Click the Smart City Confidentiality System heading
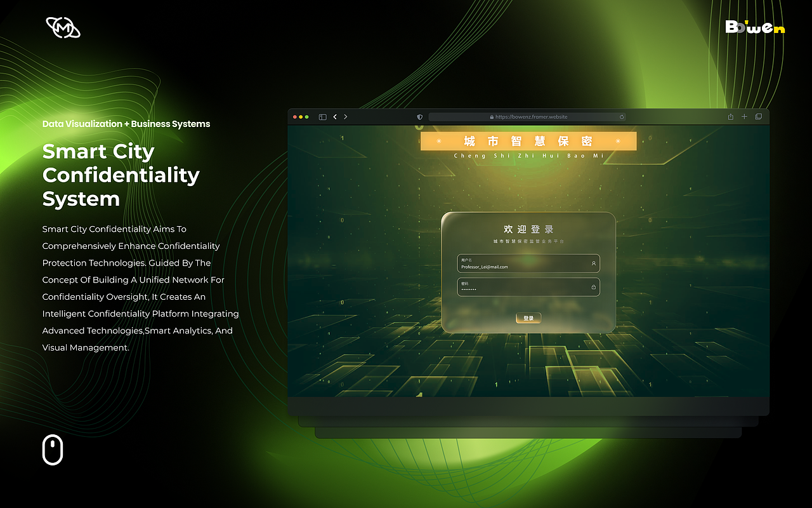The height and width of the screenshot is (508, 812). pyautogui.click(x=121, y=175)
